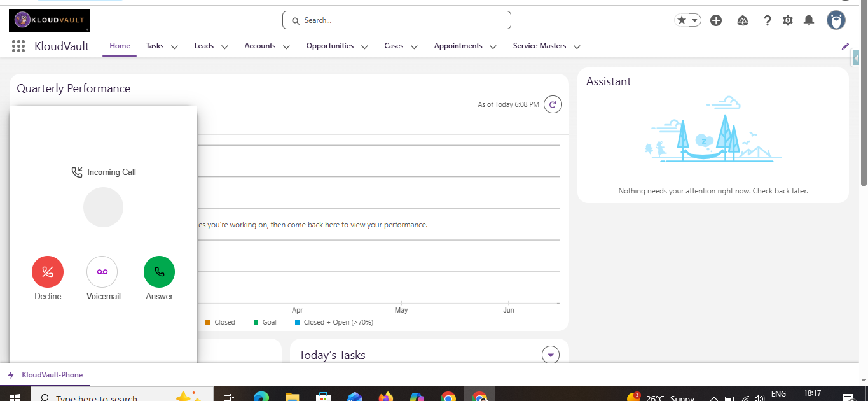This screenshot has width=868, height=401.
Task: Open the Today's Tasks filter dropdown
Action: tap(551, 355)
